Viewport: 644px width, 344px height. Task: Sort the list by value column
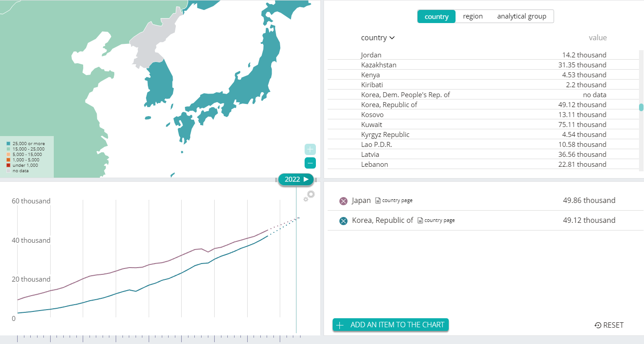(x=597, y=38)
